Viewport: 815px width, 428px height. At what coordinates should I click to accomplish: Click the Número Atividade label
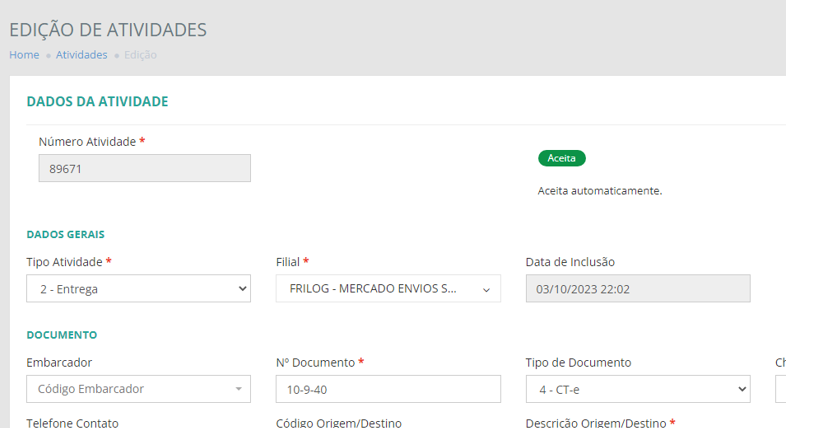point(87,142)
